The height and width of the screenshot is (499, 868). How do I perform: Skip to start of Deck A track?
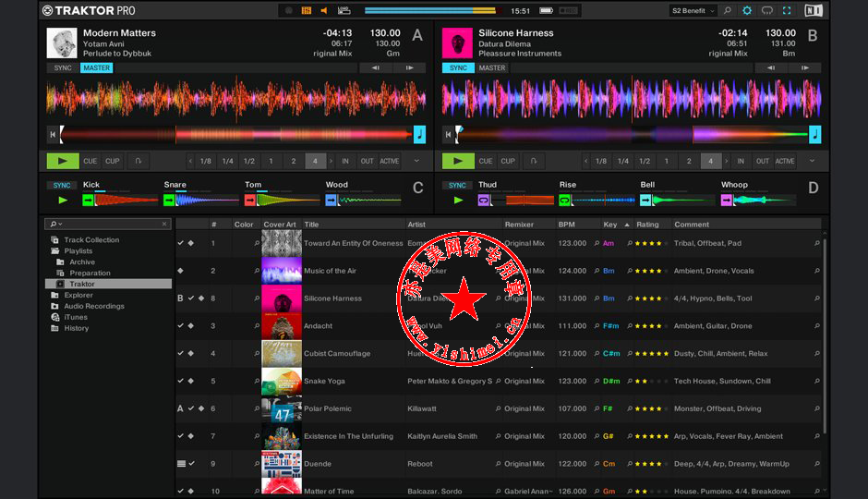[53, 135]
